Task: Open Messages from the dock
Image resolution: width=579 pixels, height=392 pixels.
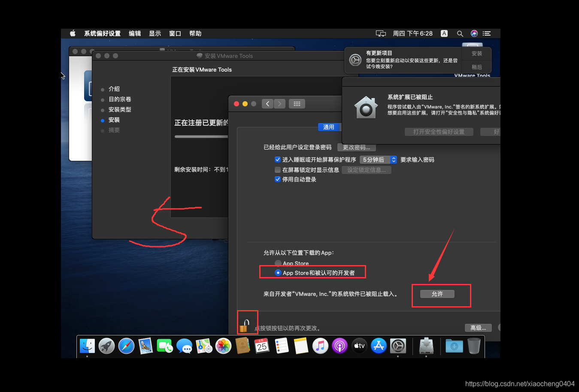Action: point(185,346)
